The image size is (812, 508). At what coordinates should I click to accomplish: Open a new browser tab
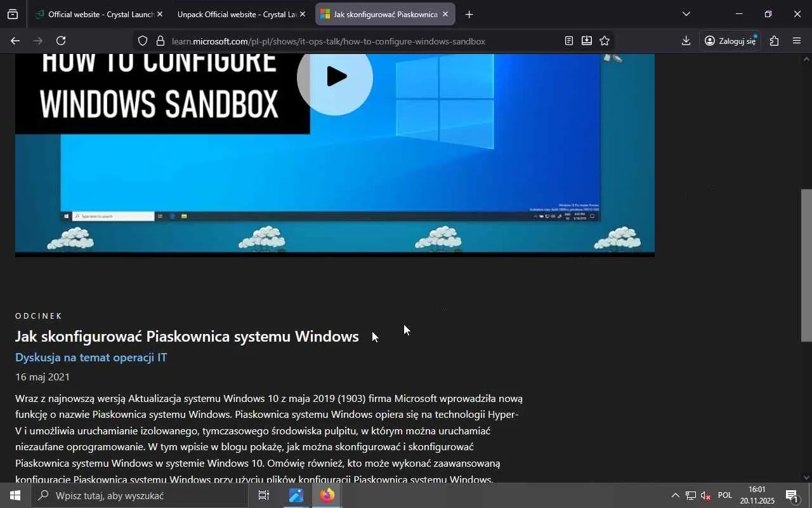tap(469, 14)
